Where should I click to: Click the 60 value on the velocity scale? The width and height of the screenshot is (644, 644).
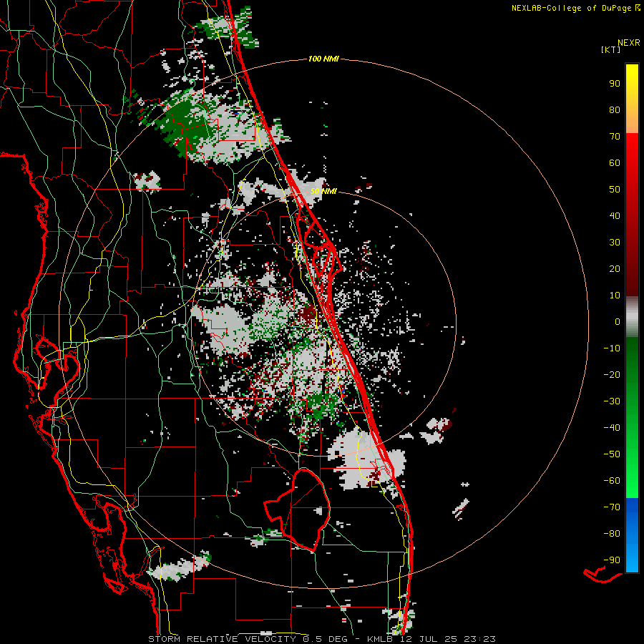coord(615,163)
